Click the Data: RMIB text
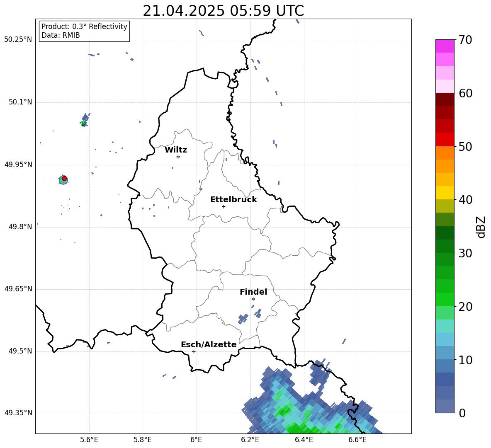The height and width of the screenshot is (448, 491). click(x=61, y=35)
